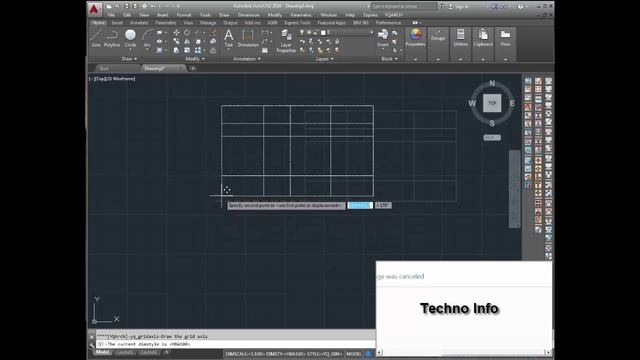Click the W compass direction on ViewCube
Viewport: 640px width, 360px height.
tap(472, 103)
